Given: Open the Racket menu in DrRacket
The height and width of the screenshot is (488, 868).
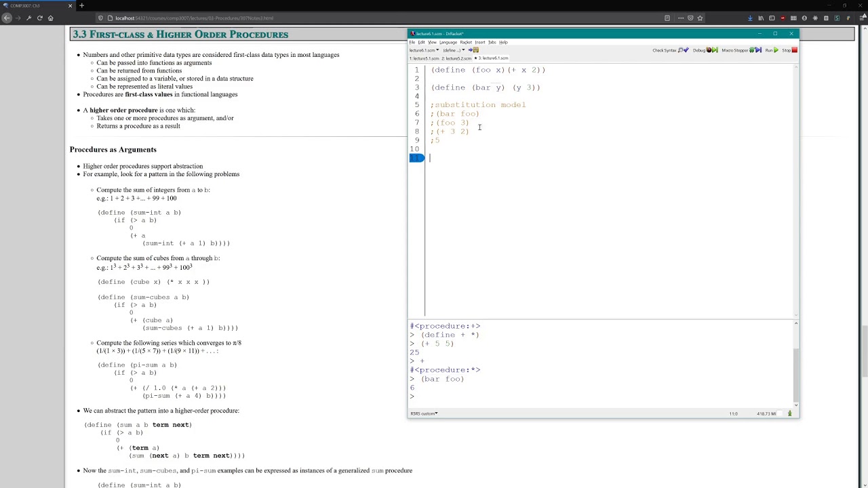Looking at the screenshot, I should pos(466,42).
